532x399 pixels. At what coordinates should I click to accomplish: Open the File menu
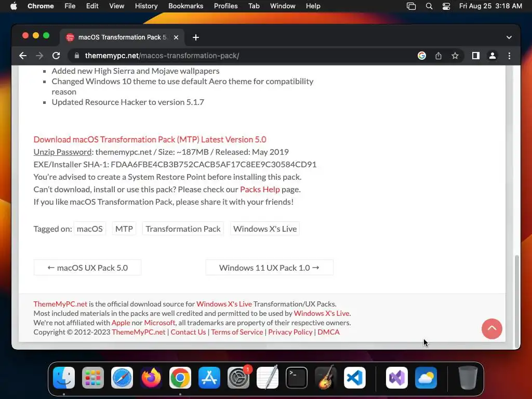click(70, 6)
